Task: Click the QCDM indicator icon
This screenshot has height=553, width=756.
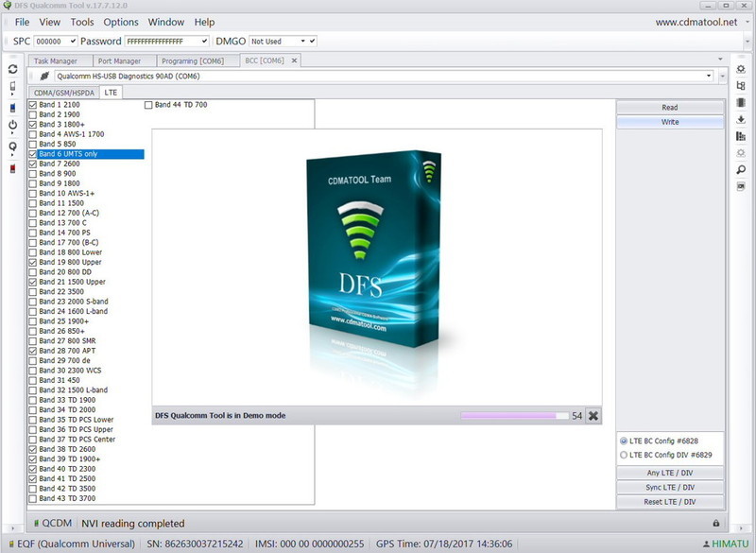Action: (x=36, y=523)
